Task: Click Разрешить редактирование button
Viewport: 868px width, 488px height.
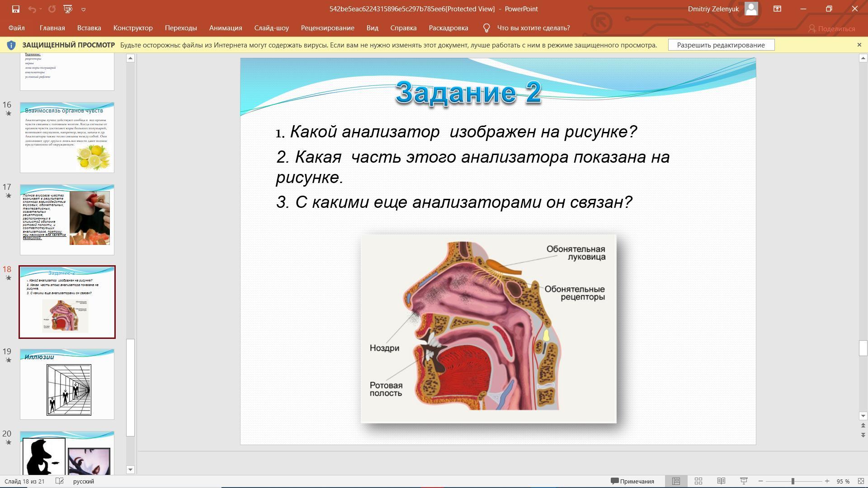Action: pos(721,45)
